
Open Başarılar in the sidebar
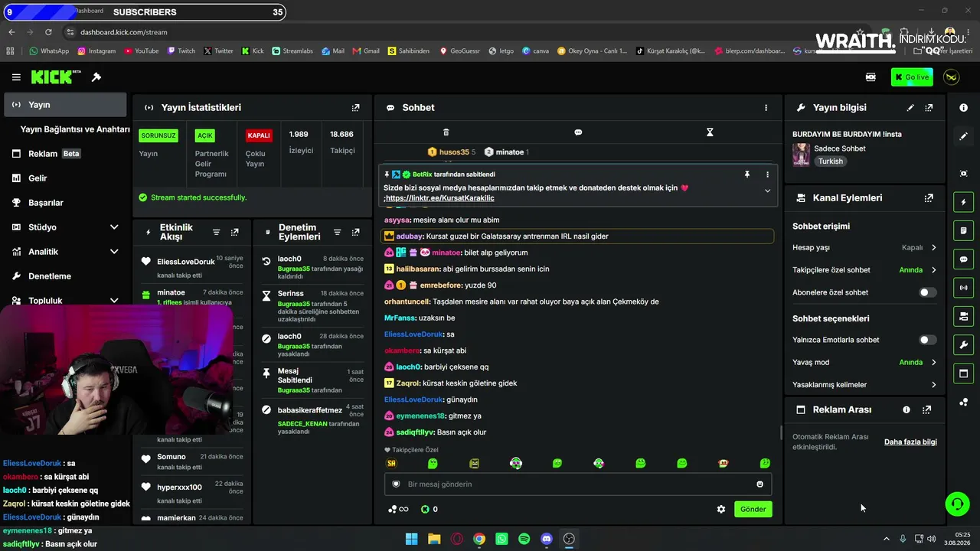point(65,203)
